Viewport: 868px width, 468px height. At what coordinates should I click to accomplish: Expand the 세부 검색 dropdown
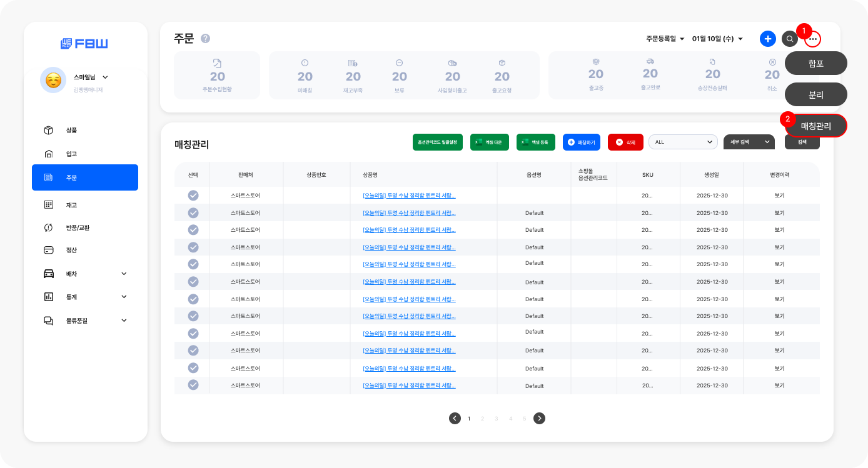[749, 142]
